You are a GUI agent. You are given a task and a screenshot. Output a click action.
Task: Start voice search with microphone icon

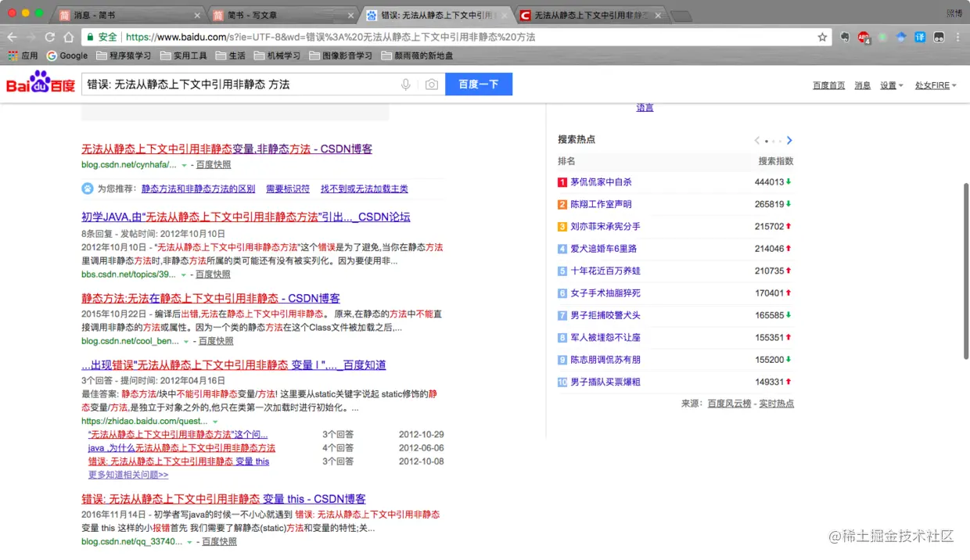[405, 84]
